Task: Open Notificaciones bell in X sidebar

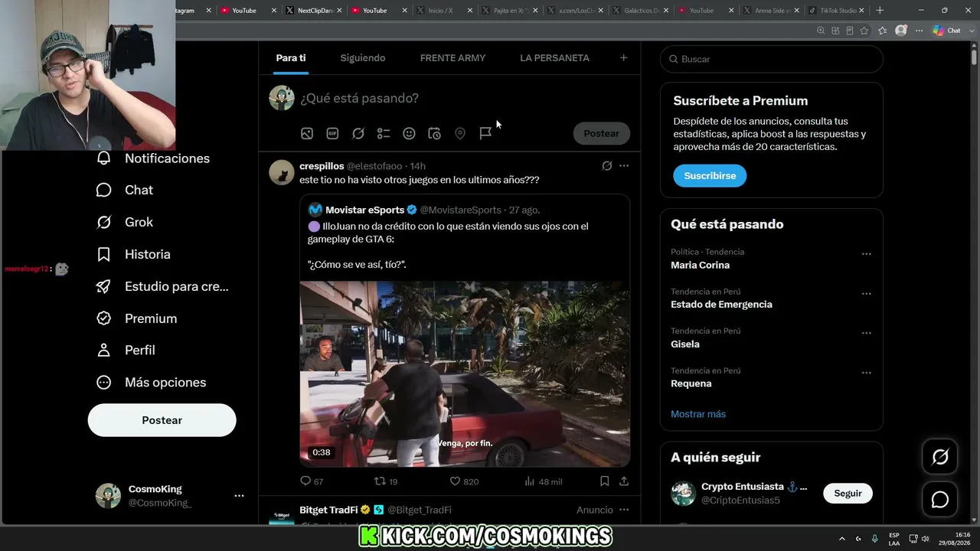Action: [104, 158]
